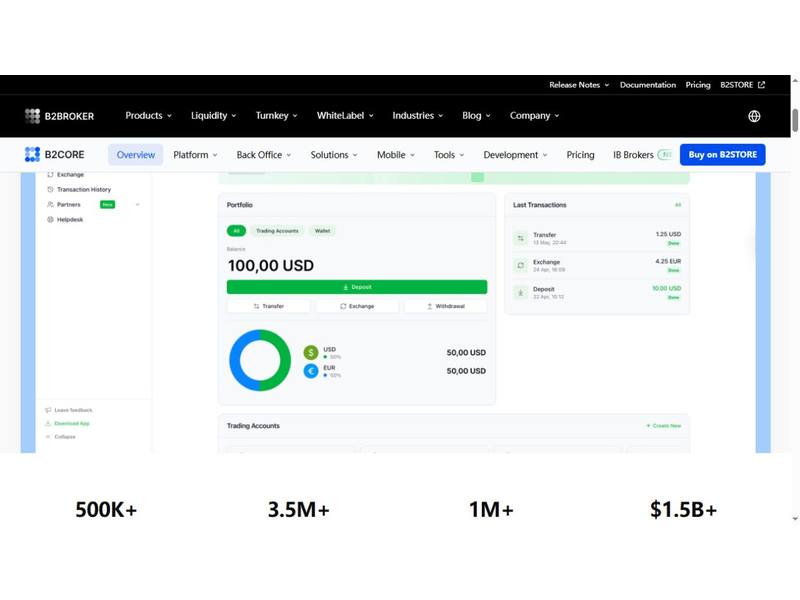Click the Exchange transaction row icon

pyautogui.click(x=520, y=265)
